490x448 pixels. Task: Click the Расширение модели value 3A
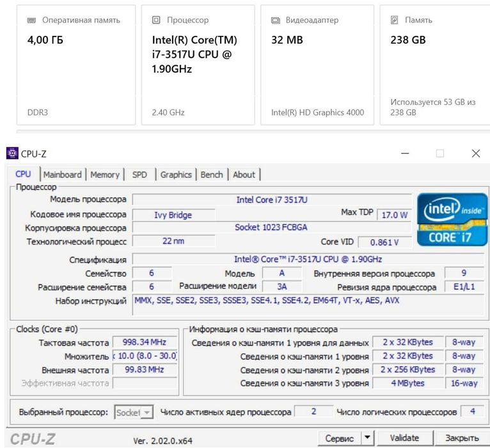[x=282, y=287]
